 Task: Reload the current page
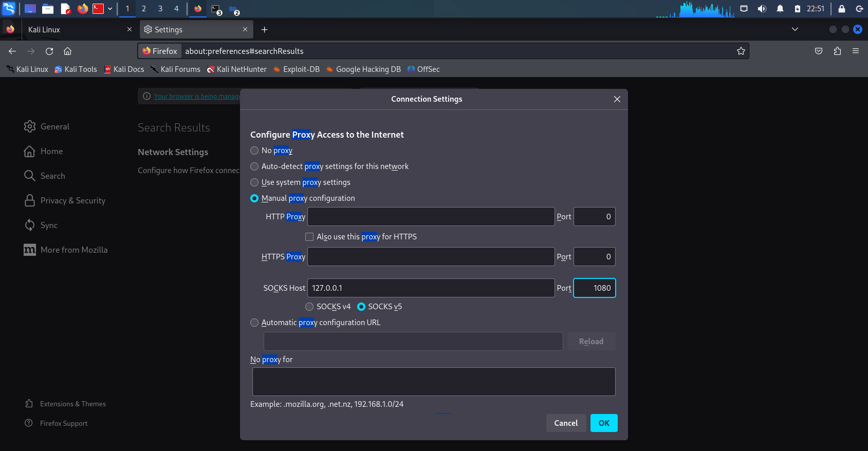click(x=49, y=51)
